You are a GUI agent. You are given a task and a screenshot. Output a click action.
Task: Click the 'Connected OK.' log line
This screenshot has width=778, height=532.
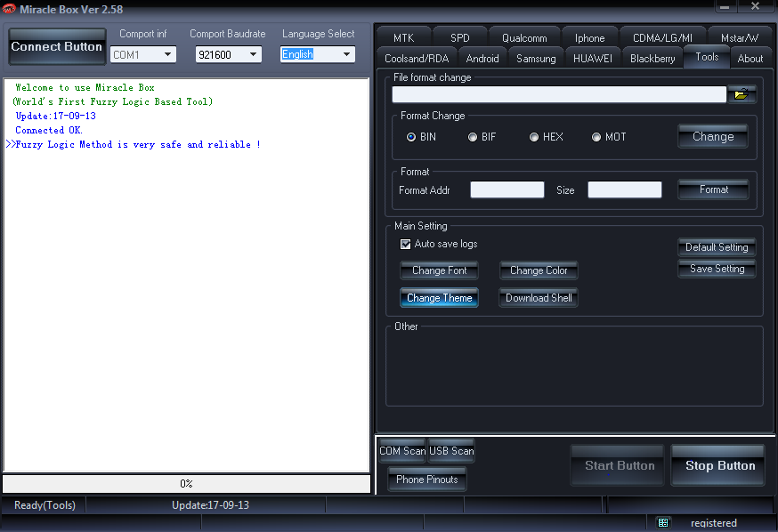[49, 130]
